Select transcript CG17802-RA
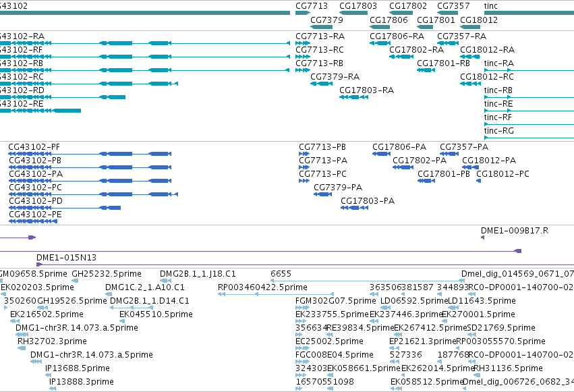This screenshot has width=574, height=392. click(x=401, y=57)
